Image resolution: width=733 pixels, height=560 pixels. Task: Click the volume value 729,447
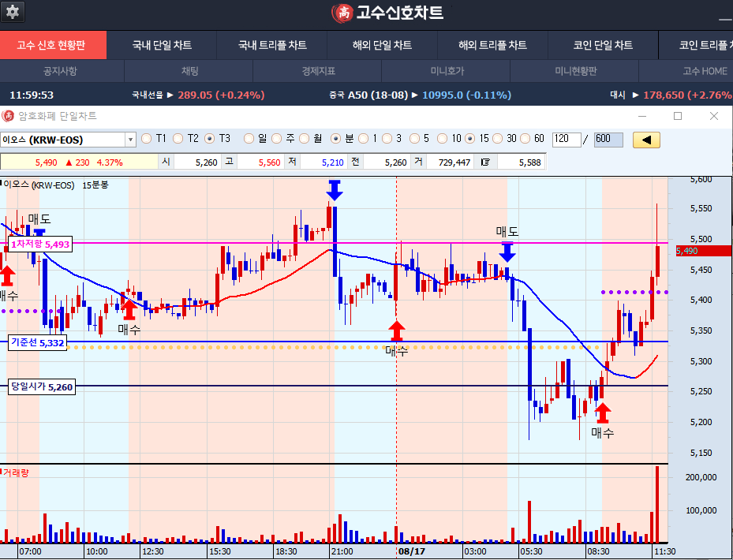[x=454, y=162]
